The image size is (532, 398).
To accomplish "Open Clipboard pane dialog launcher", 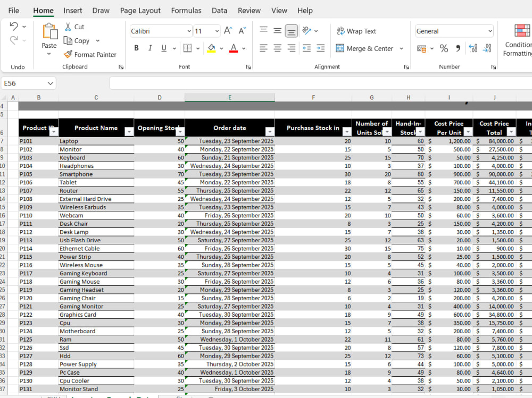I will coord(121,67).
